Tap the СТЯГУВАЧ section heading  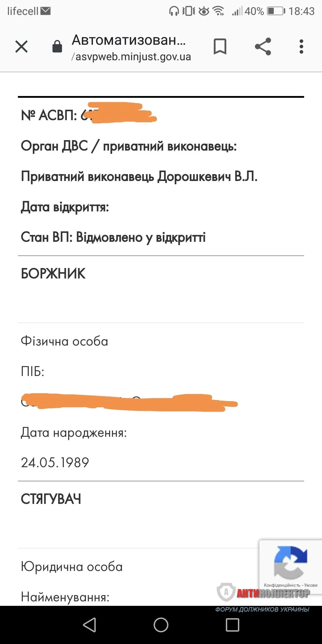click(51, 499)
